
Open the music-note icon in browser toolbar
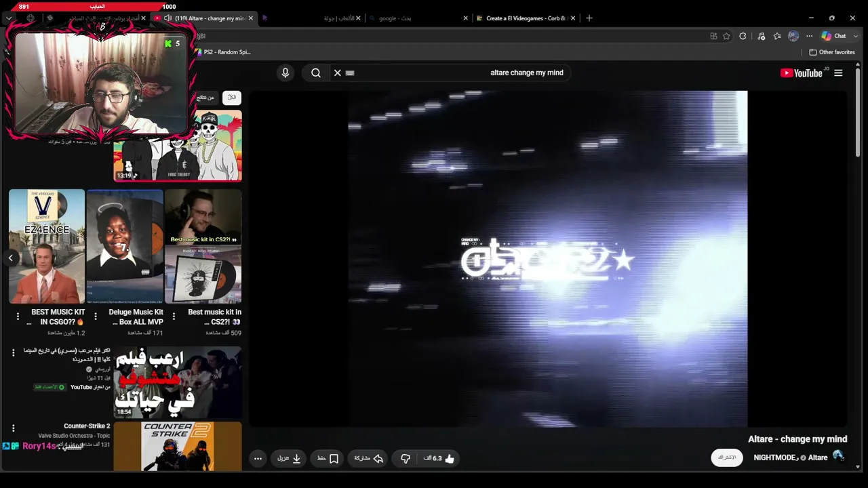pyautogui.click(x=761, y=36)
